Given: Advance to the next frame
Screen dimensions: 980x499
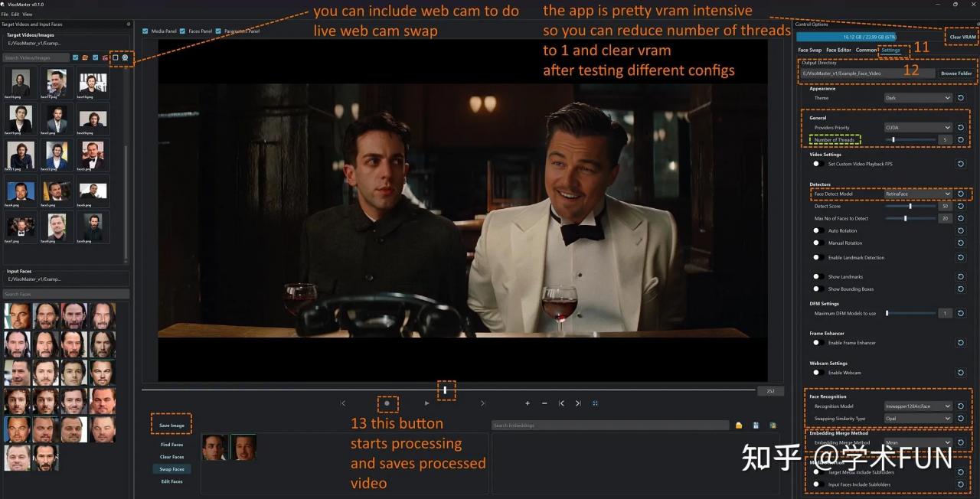Looking at the screenshot, I should (482, 403).
